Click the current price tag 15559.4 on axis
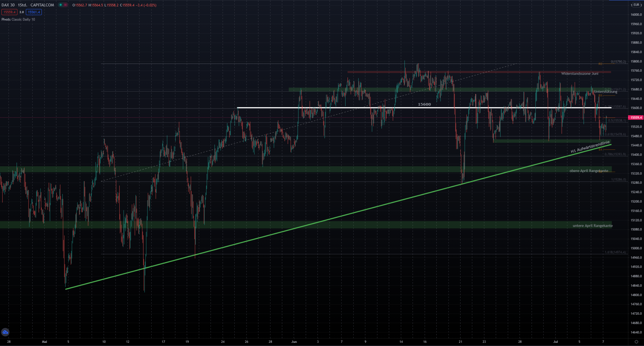Screen dimensions: 644x346 coord(636,118)
